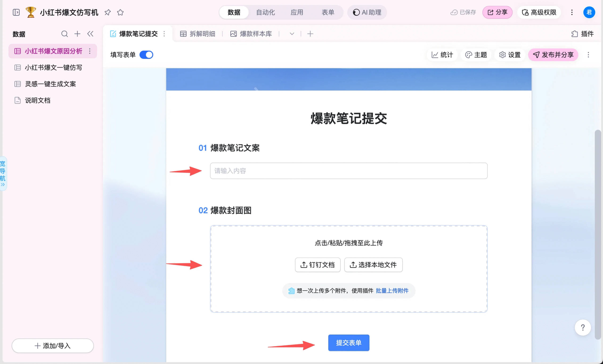Open the 插件 plugins panel

(583, 34)
